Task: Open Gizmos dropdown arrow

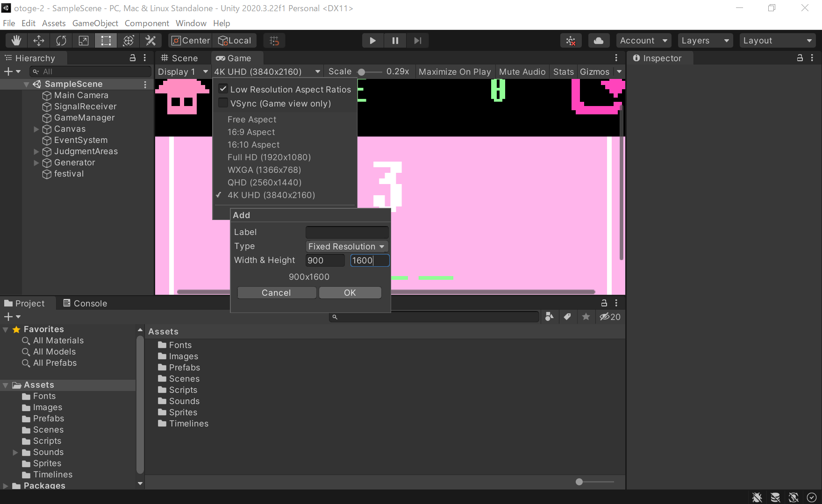Action: click(x=619, y=71)
